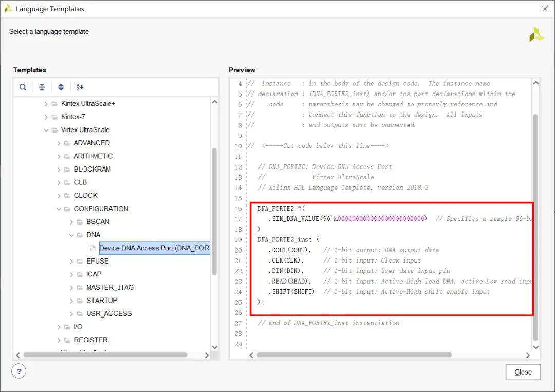Collapse the DNA folder chevron
This screenshot has width=555, height=392.
click(x=71, y=235)
